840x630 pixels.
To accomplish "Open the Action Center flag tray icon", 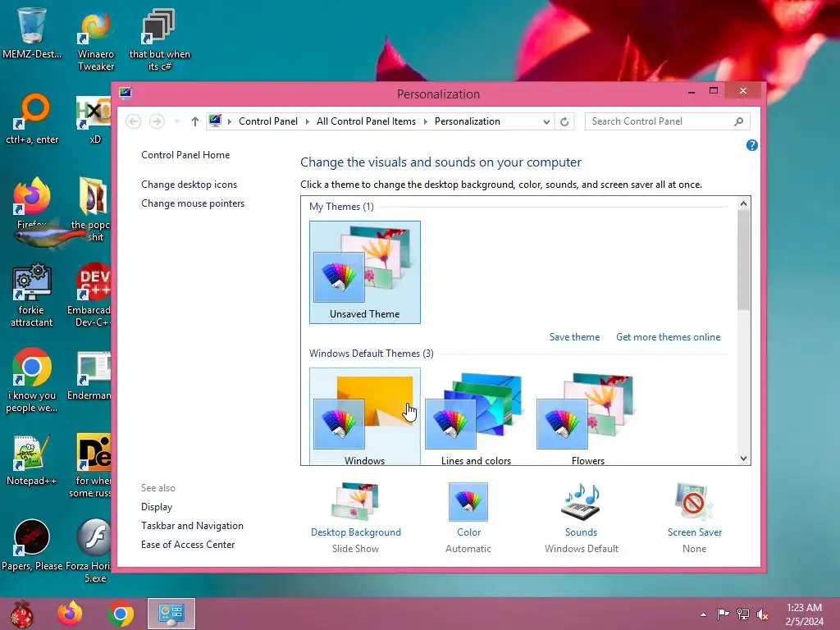I will [723, 614].
